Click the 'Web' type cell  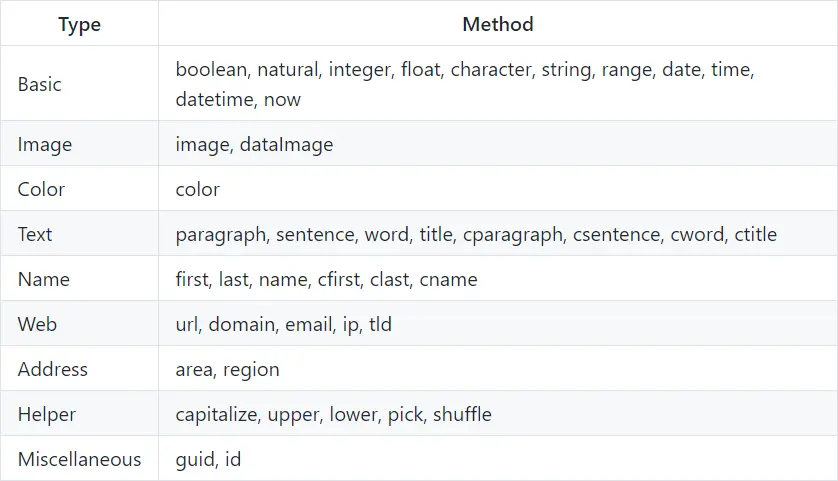[x=37, y=324]
